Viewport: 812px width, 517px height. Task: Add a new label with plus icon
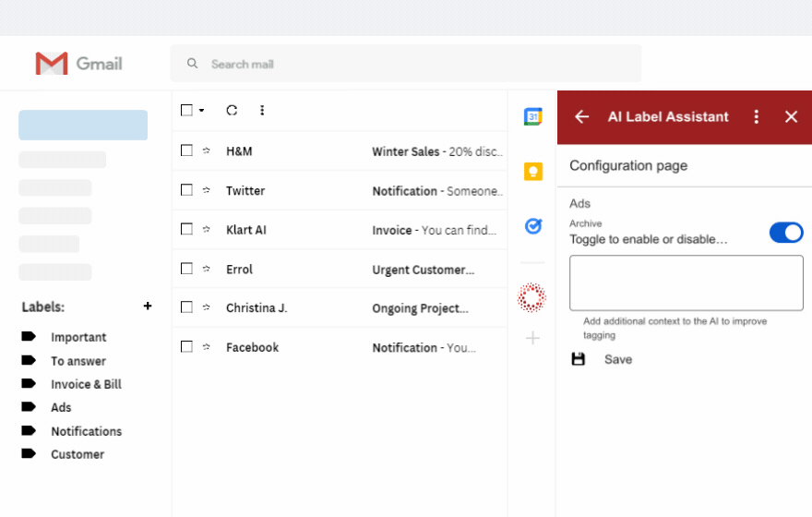pos(148,306)
